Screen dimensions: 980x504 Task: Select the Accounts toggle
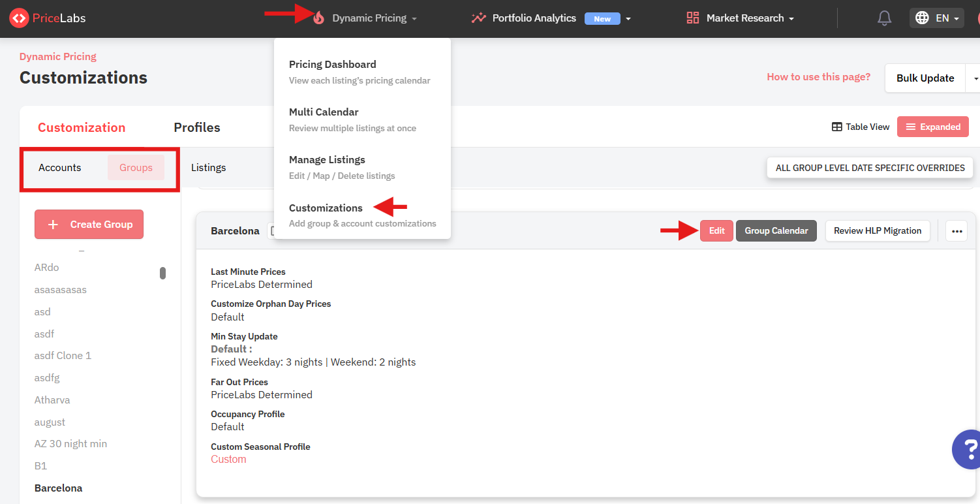tap(60, 168)
